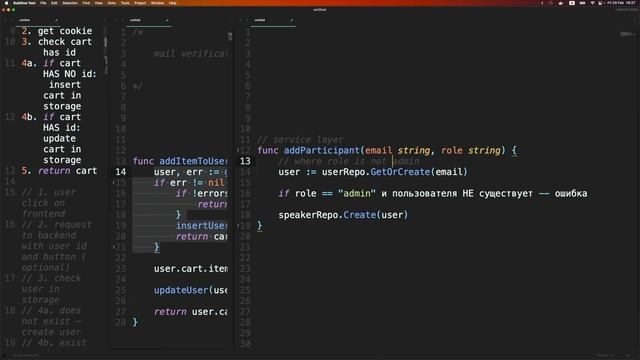Click line number 14 in the middle pane gutter
The width and height of the screenshot is (640, 360).
[x=120, y=172]
